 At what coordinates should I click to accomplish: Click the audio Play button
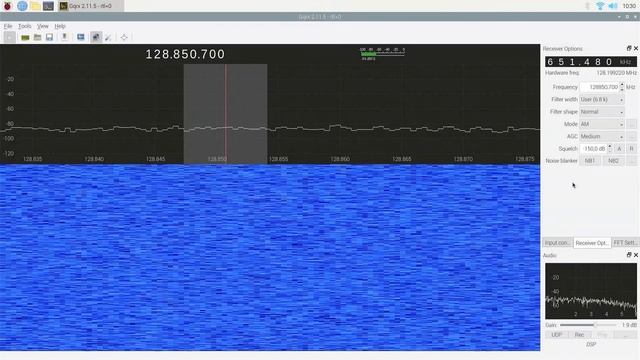coord(602,335)
